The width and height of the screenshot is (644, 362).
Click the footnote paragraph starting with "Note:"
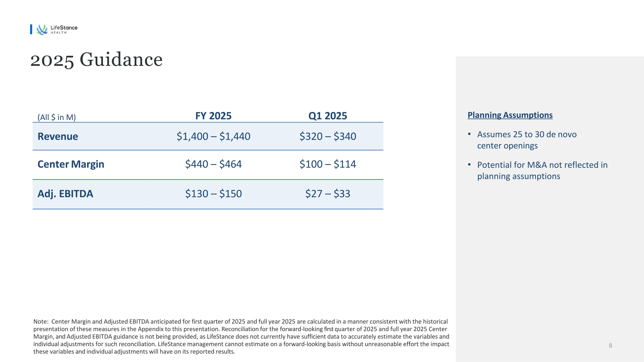(241, 336)
